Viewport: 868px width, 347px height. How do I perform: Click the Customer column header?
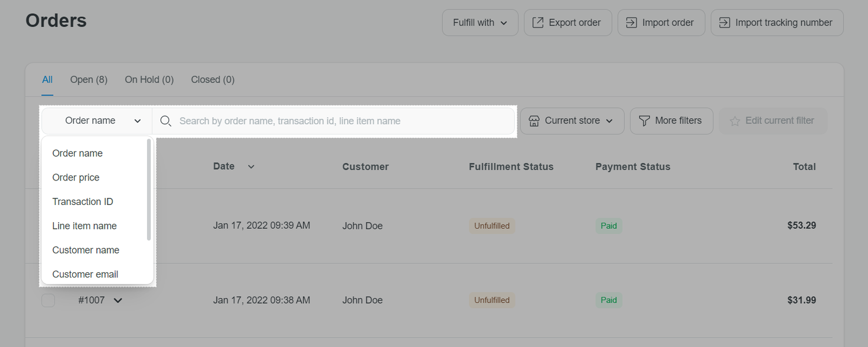(366, 167)
